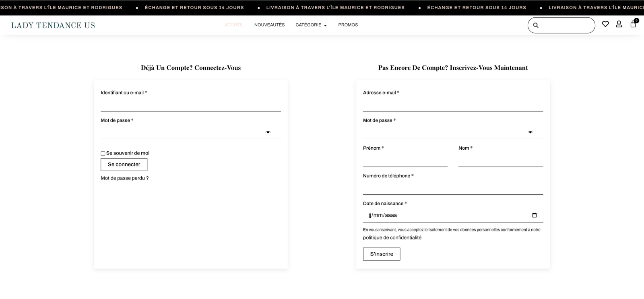Open the wishlist heart icon
This screenshot has height=299, width=644.
click(x=605, y=24)
